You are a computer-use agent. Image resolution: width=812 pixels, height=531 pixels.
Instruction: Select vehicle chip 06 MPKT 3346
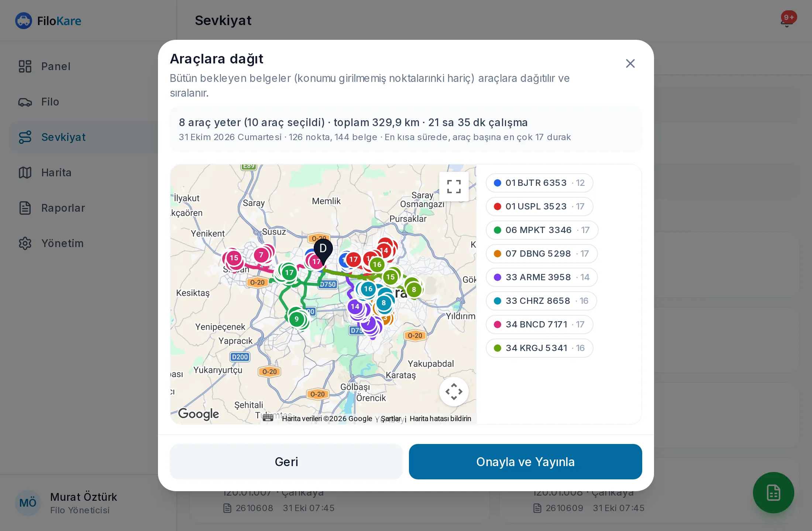[x=542, y=230]
